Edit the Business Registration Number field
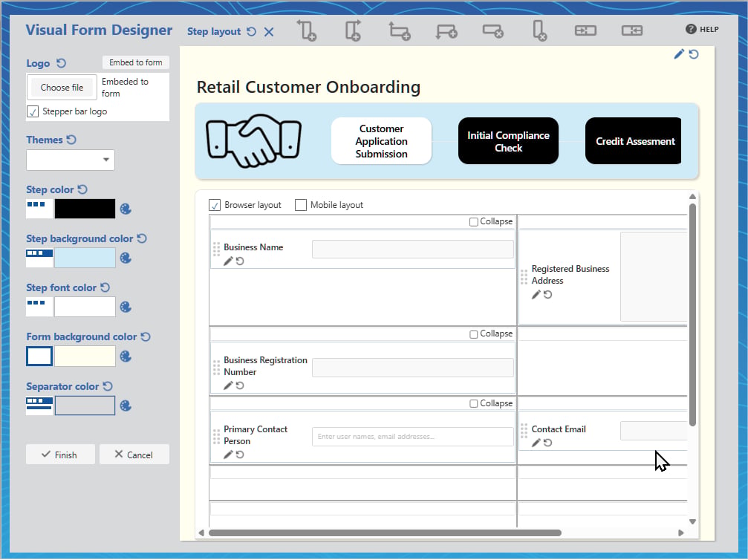 (x=228, y=385)
